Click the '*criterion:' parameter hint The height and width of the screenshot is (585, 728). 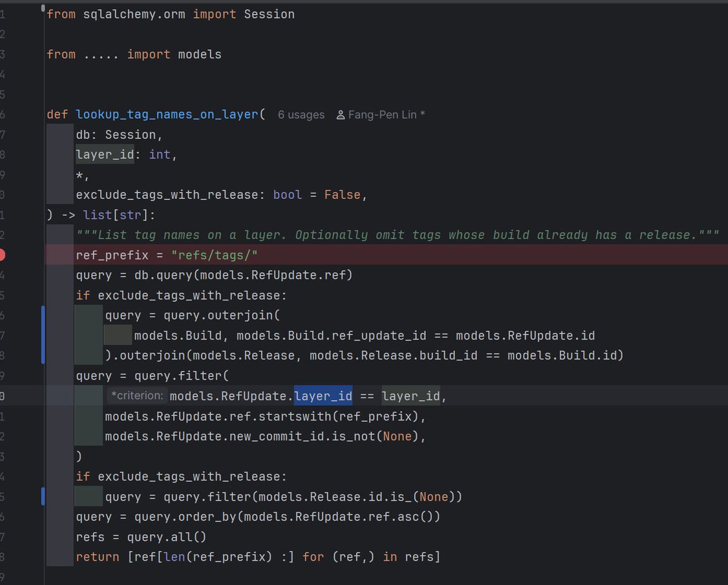137,396
